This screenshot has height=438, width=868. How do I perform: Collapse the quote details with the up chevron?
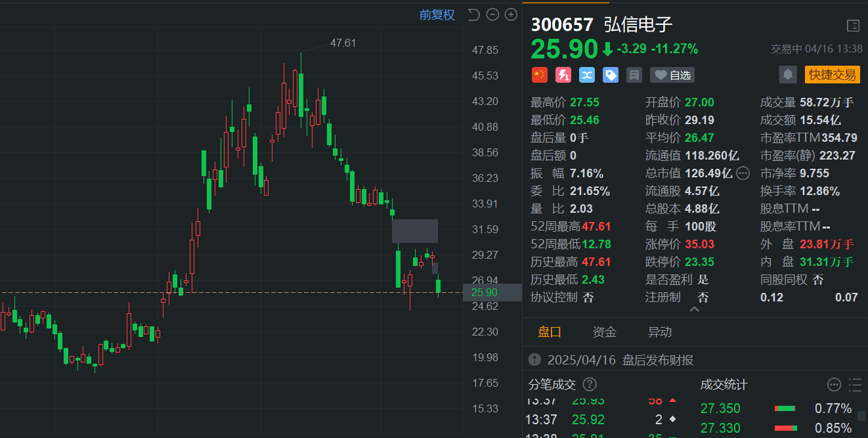(695, 309)
